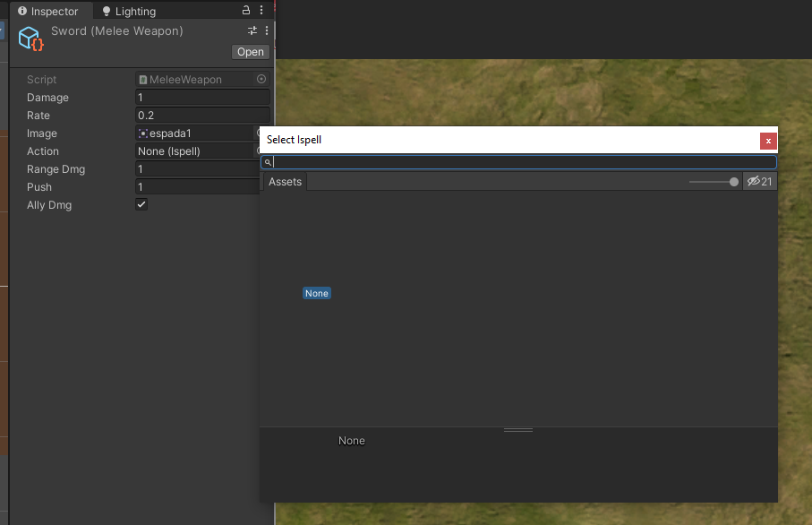Select None in the Ispell picker
The image size is (812, 525).
(316, 293)
